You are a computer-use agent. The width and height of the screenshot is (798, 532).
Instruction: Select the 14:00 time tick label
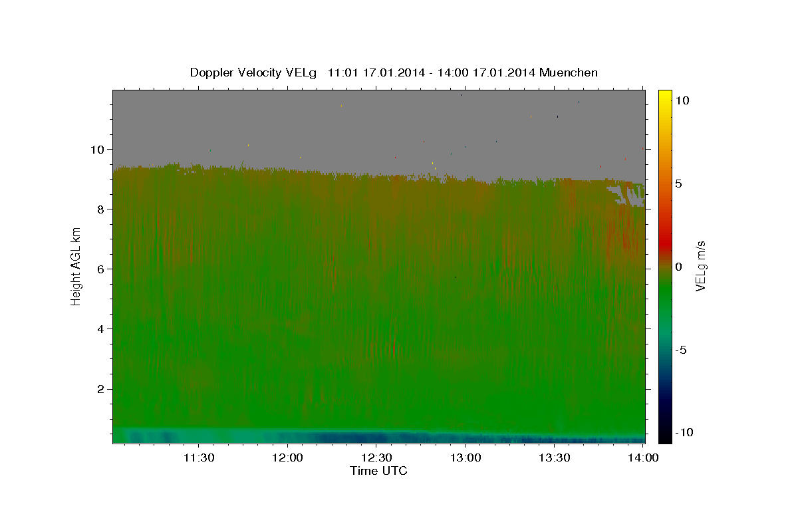click(x=644, y=458)
